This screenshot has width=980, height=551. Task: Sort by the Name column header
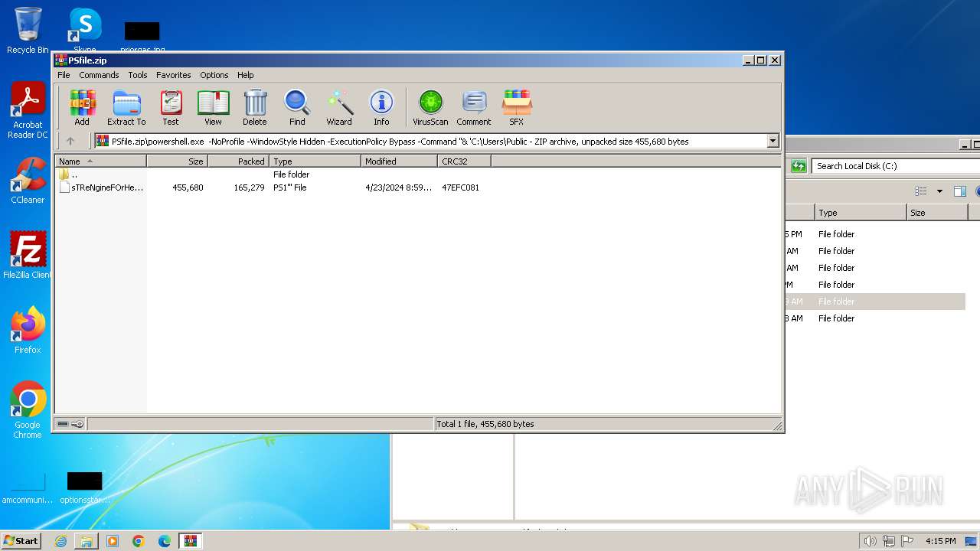(101, 161)
